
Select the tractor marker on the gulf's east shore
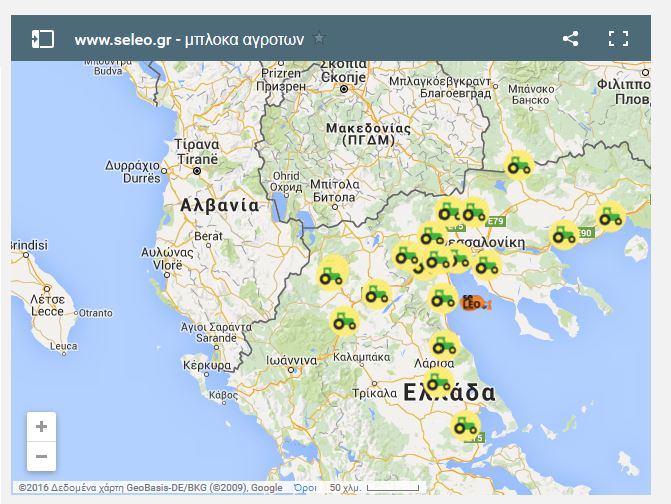[487, 265]
